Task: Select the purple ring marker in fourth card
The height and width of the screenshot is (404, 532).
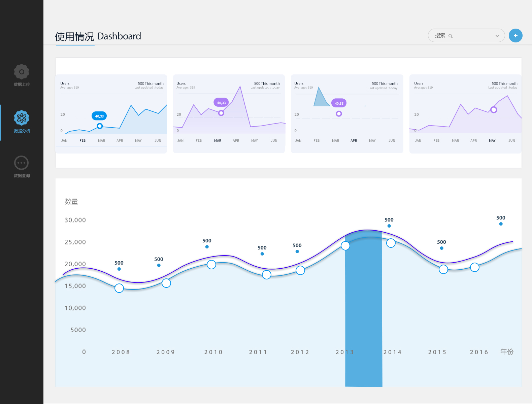Action: (x=494, y=110)
